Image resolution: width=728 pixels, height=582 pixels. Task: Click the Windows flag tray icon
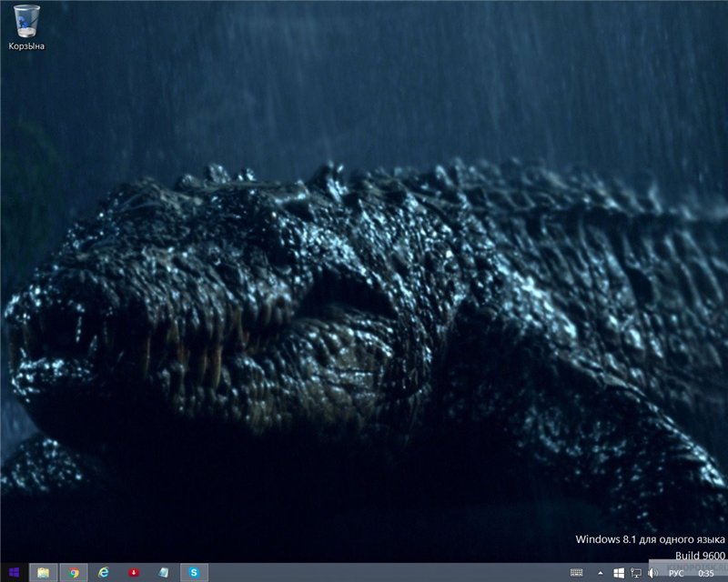coord(619,573)
